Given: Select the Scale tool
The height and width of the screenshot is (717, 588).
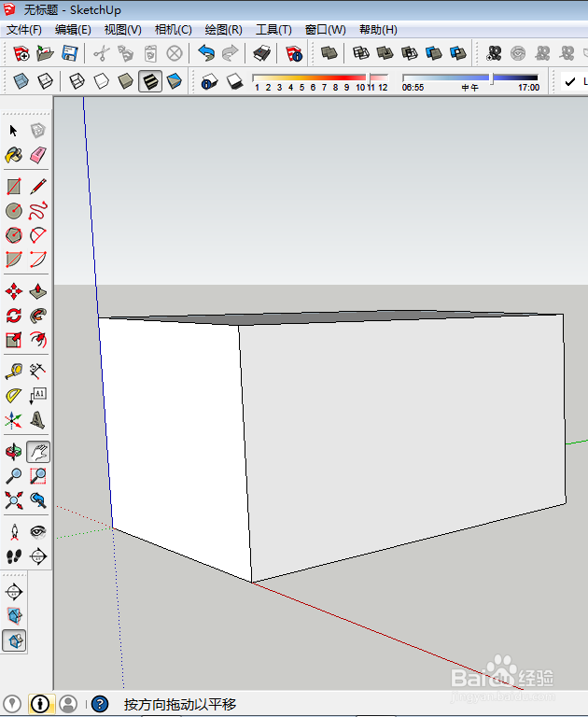Looking at the screenshot, I should coord(14,339).
